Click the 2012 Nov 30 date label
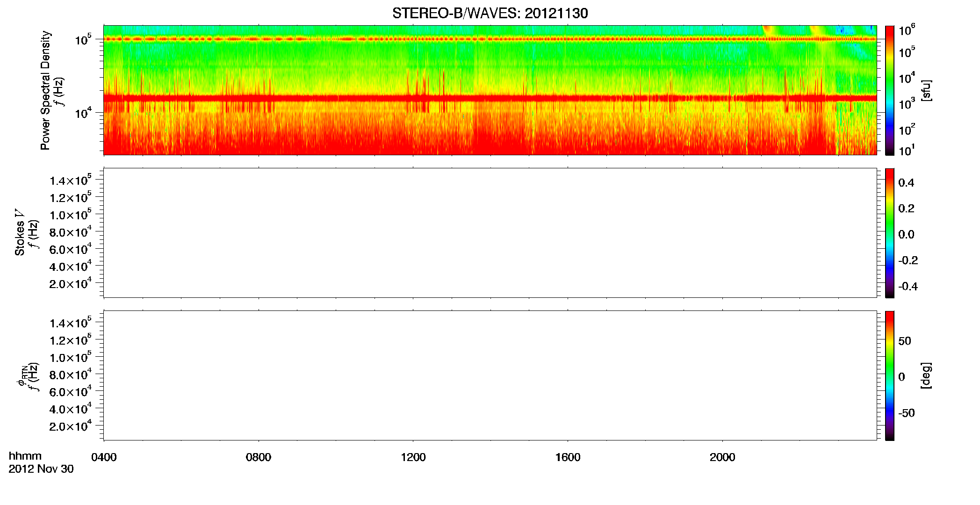 (41, 469)
